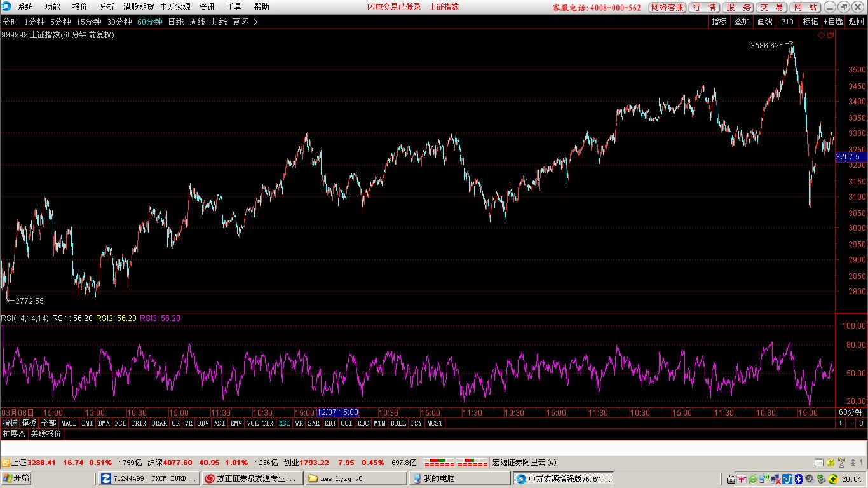Open the 分析 menu
The height and width of the screenshot is (488, 868).
coord(107,7)
